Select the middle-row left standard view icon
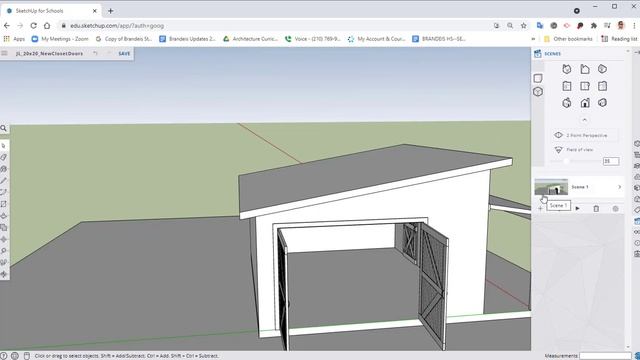This screenshot has height=360, width=640. click(567, 86)
